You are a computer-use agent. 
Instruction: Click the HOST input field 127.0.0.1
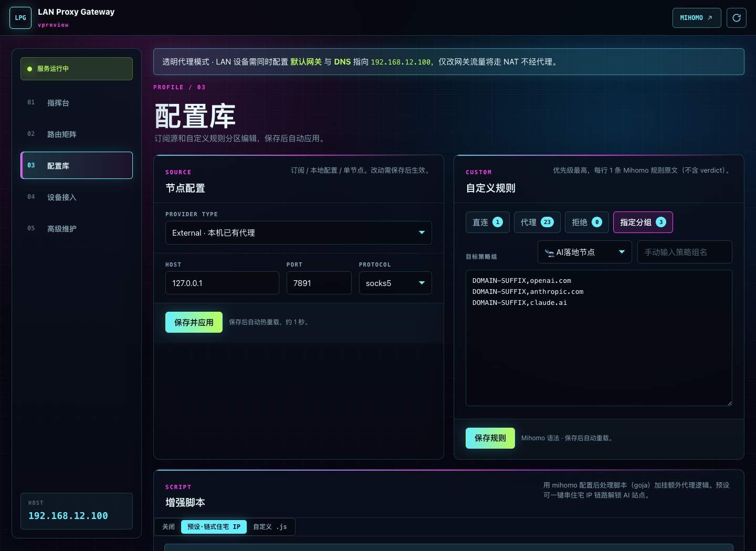(222, 283)
